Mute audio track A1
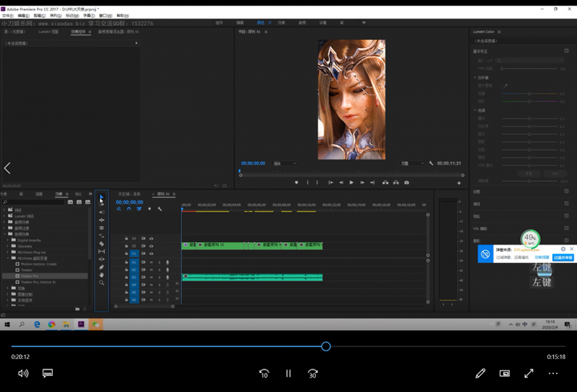This screenshot has width=577, height=392. click(151, 262)
